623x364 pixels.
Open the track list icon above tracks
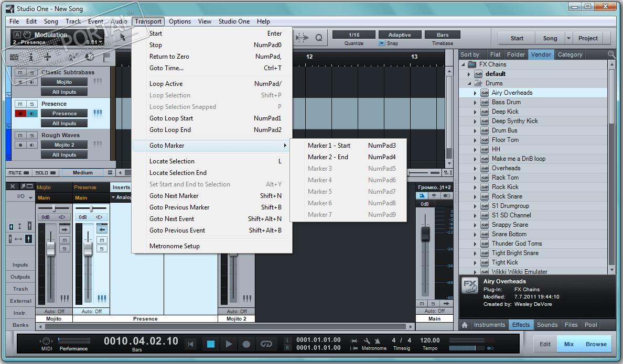pyautogui.click(x=14, y=58)
